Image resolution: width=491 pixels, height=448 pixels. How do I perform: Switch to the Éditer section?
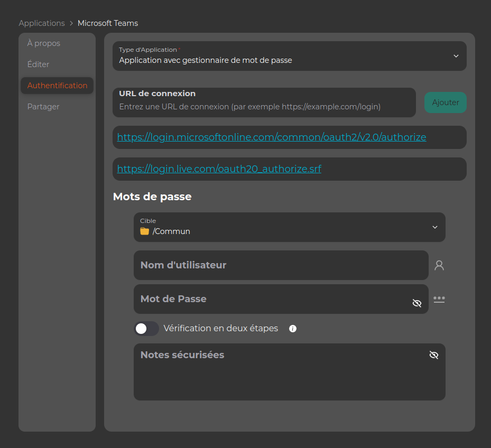click(x=38, y=64)
